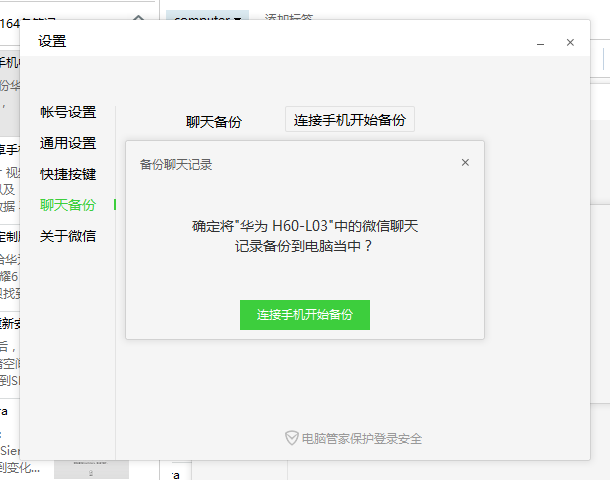
Task: Click the note thumbnail in background list
Action: pyautogui.click(x=91, y=469)
